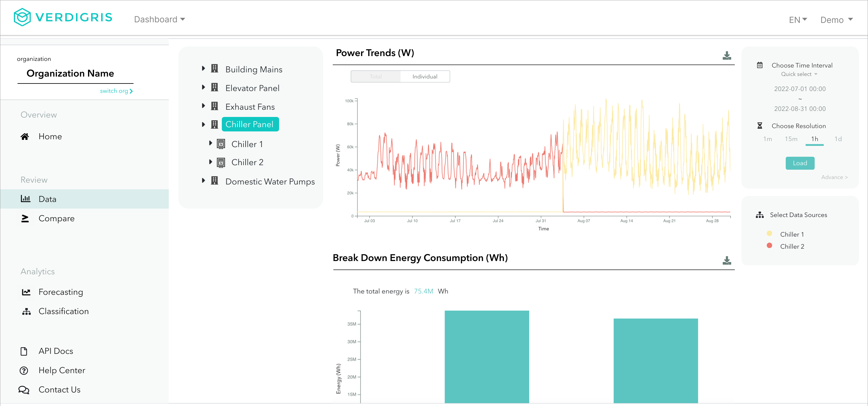
Task: Click the Classification analytics icon
Action: [26, 311]
